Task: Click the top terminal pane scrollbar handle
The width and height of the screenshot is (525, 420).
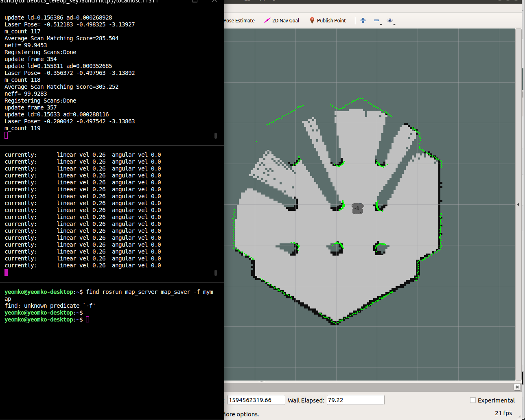Action: pos(216,136)
